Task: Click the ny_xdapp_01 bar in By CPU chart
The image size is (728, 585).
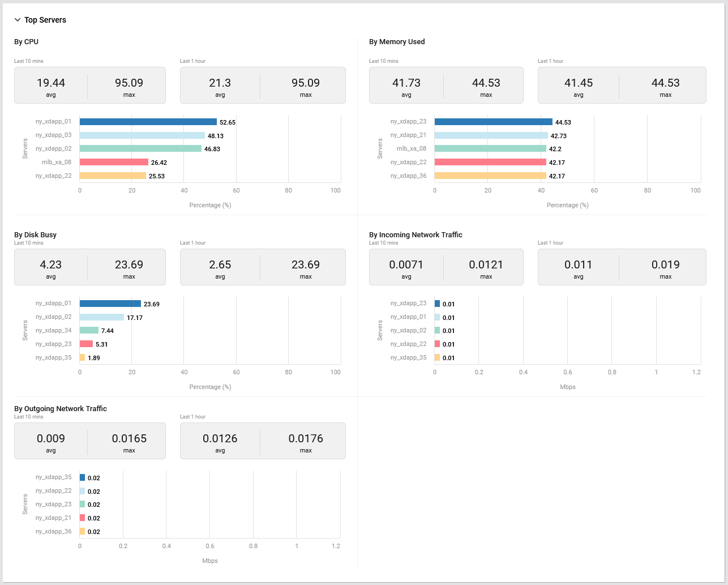Action: (x=148, y=122)
